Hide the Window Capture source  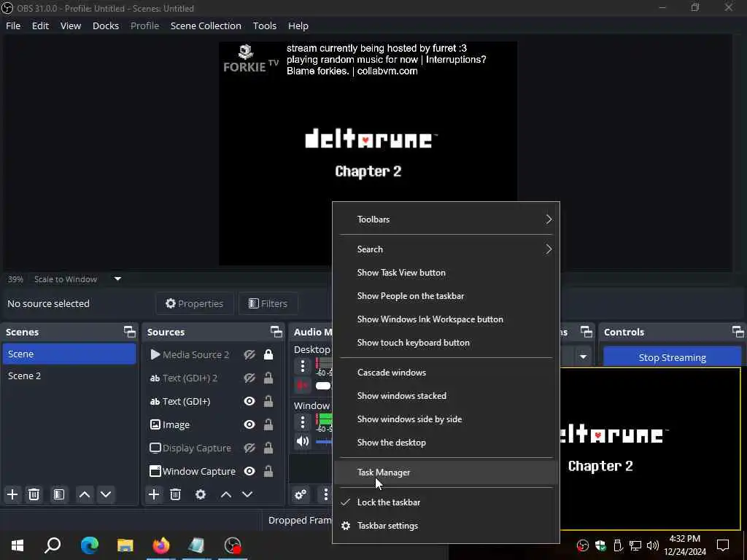click(x=249, y=472)
